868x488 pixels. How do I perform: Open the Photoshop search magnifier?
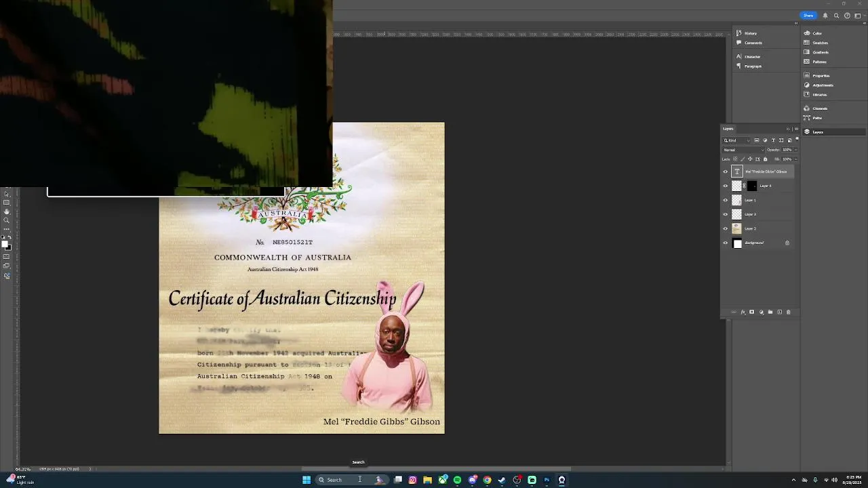coord(837,16)
